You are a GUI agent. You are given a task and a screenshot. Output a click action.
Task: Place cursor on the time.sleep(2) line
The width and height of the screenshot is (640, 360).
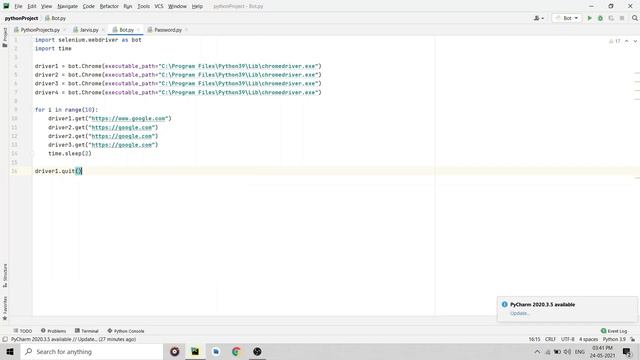point(70,153)
